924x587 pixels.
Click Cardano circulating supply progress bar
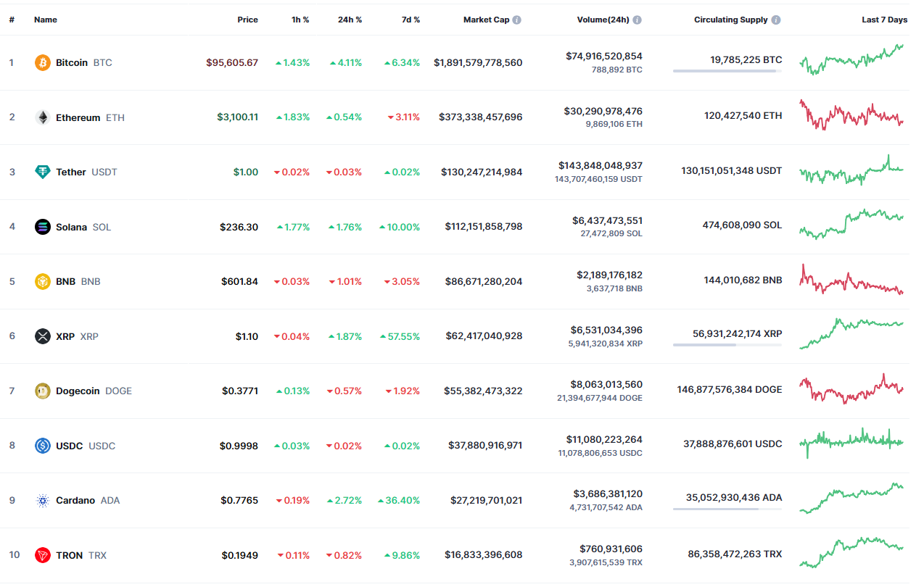[x=727, y=509]
